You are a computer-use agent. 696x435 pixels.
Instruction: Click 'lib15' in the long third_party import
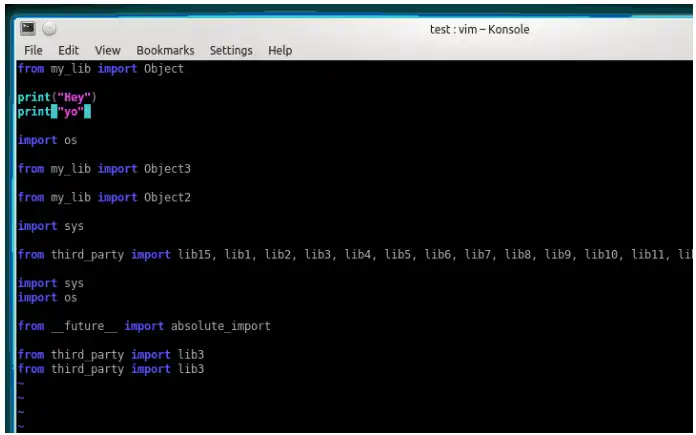194,254
